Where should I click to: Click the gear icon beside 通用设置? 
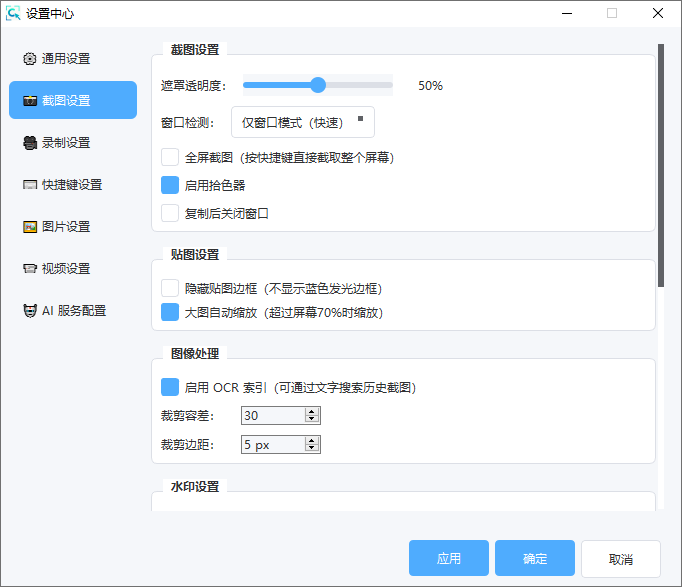tap(30, 59)
